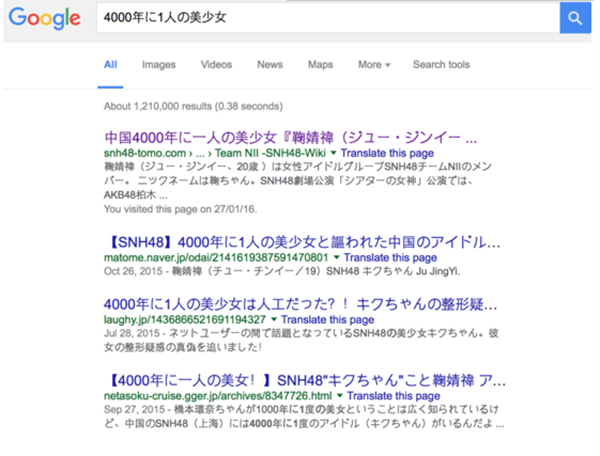
Task: Open the 4000年に1人の美少女は人工だった result title
Action: pos(300,305)
